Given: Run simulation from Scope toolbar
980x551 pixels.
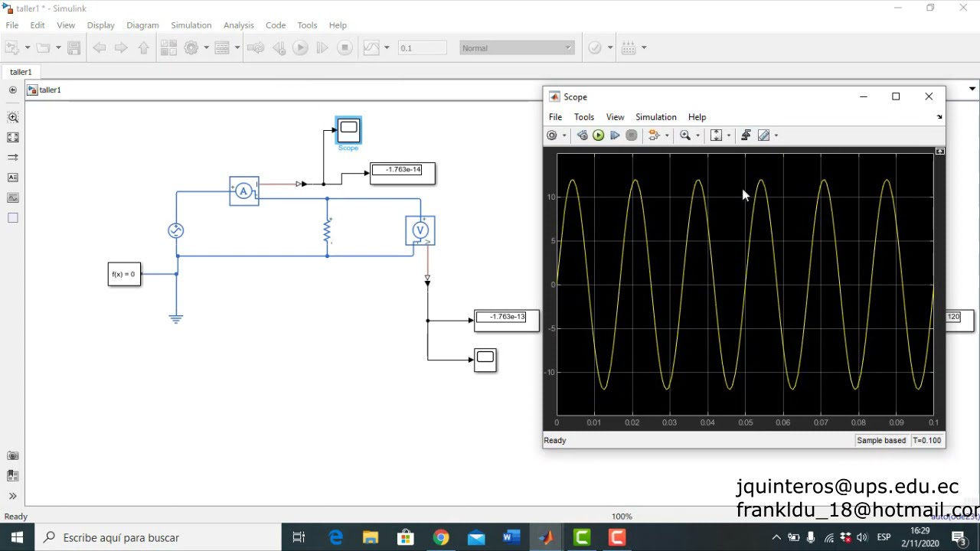Looking at the screenshot, I should (x=598, y=135).
